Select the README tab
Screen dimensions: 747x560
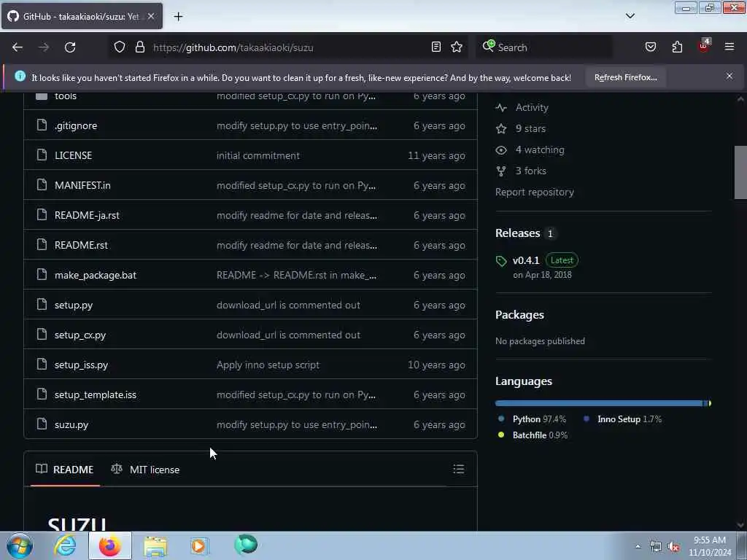pos(65,470)
